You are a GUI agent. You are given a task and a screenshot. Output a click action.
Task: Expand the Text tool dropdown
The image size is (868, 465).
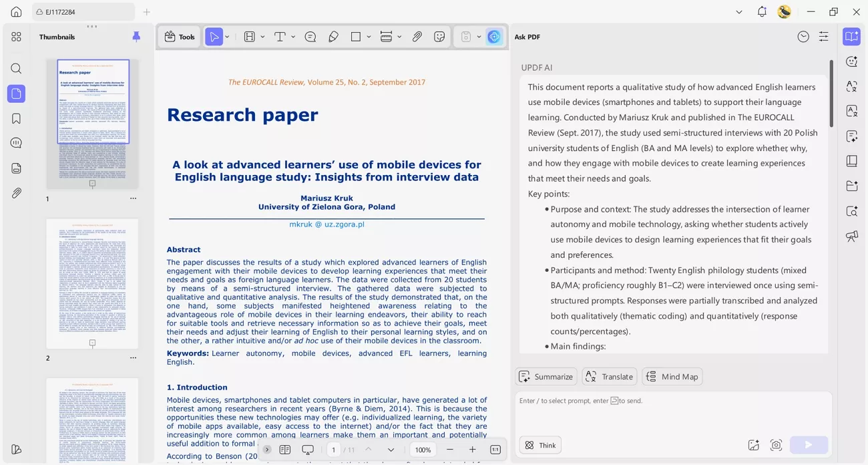(293, 37)
